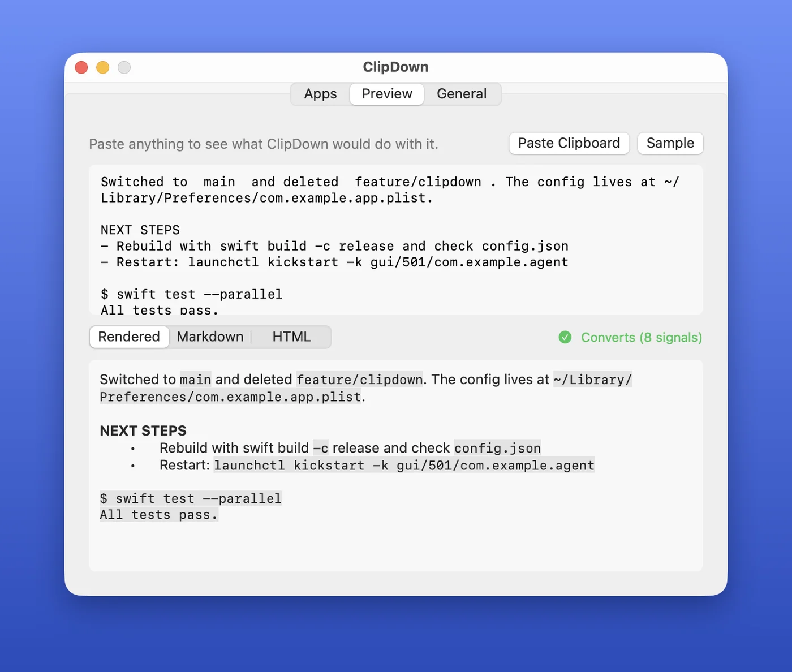Select the Rendered output view
Image resolution: width=792 pixels, height=672 pixels.
click(129, 337)
